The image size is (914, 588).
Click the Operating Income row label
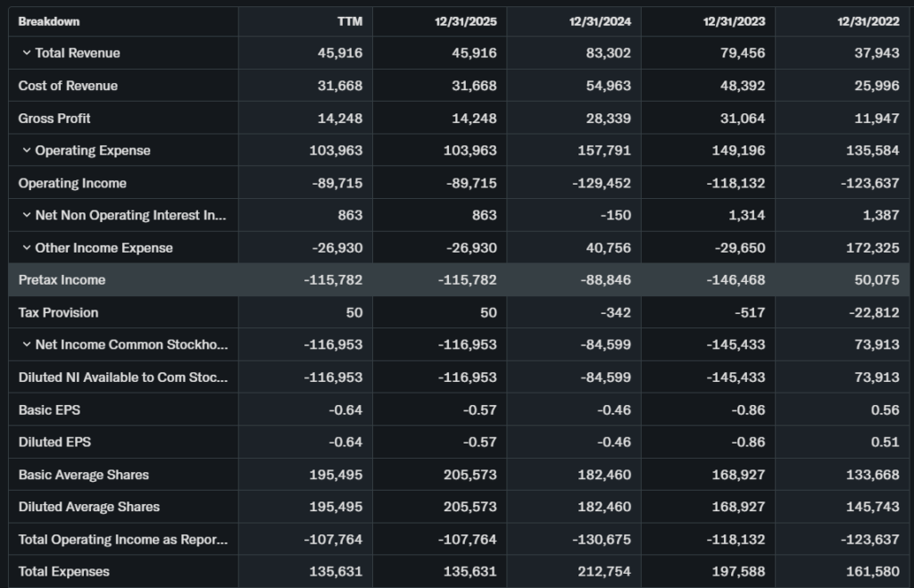(72, 183)
